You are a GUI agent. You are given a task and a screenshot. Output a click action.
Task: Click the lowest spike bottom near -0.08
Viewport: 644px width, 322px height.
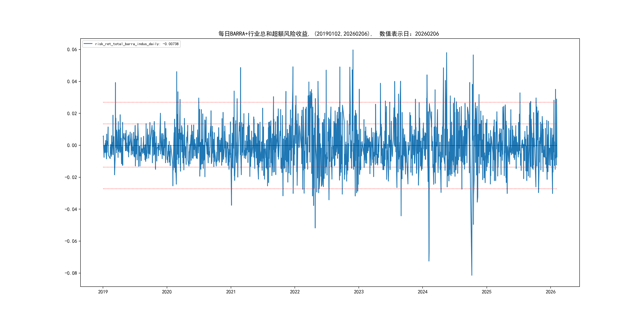pyautogui.click(x=472, y=275)
